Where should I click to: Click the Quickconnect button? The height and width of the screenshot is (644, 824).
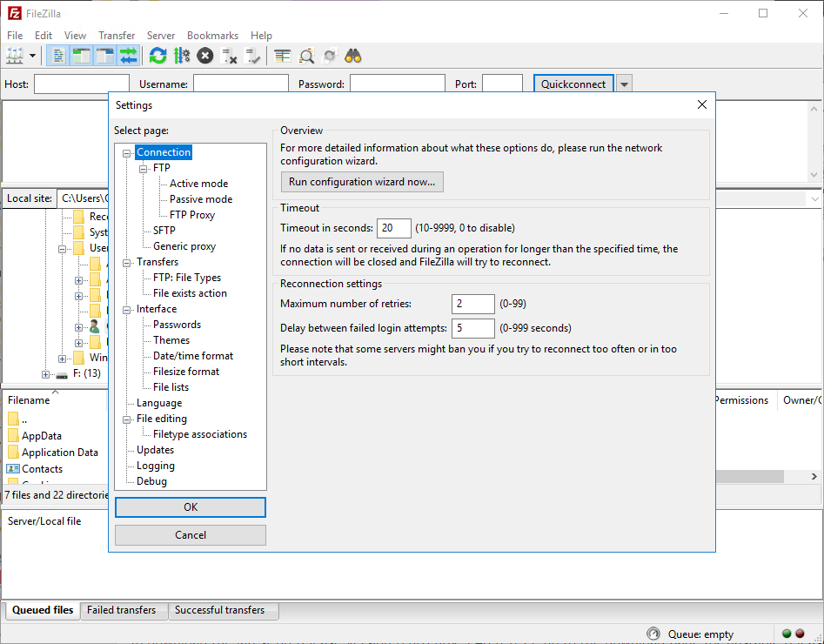[573, 84]
